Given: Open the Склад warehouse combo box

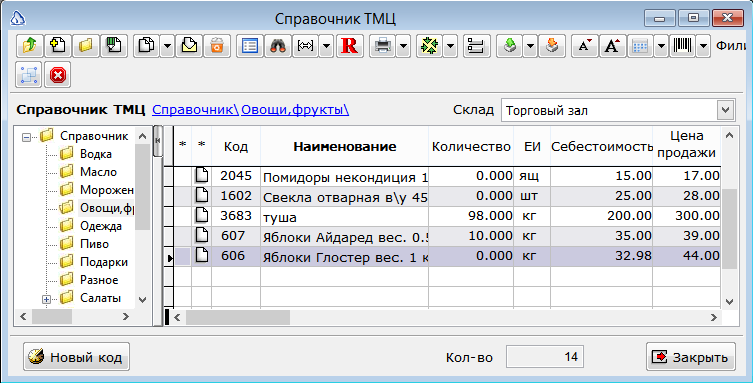Looking at the screenshot, I should [725, 110].
